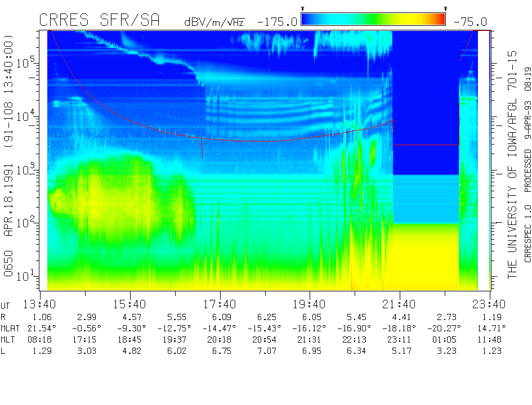The height and width of the screenshot is (405, 532).
Task: Click the right triangle marker above the colorbar
Action: [x=445, y=9]
